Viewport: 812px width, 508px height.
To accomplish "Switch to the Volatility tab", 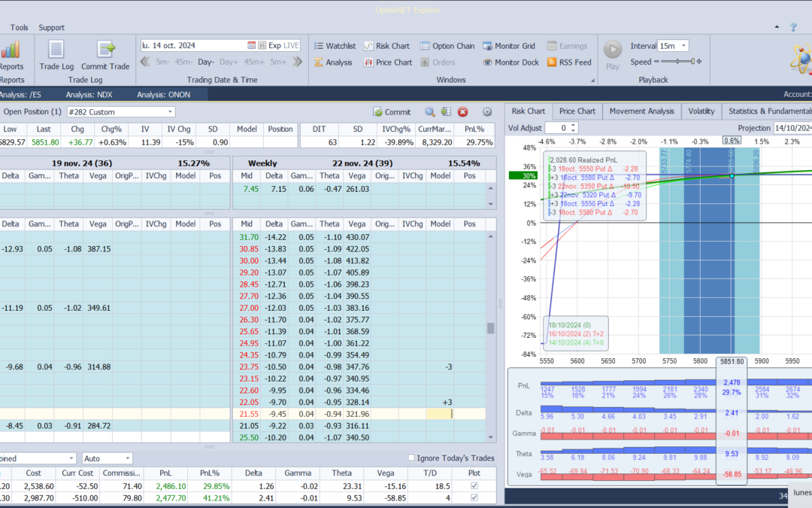I will tap(701, 111).
